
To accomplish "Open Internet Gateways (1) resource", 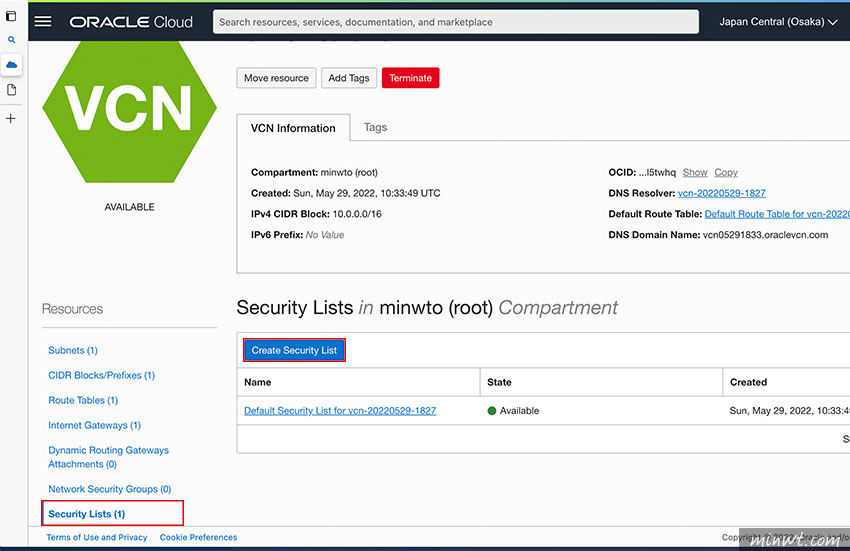I will click(94, 425).
